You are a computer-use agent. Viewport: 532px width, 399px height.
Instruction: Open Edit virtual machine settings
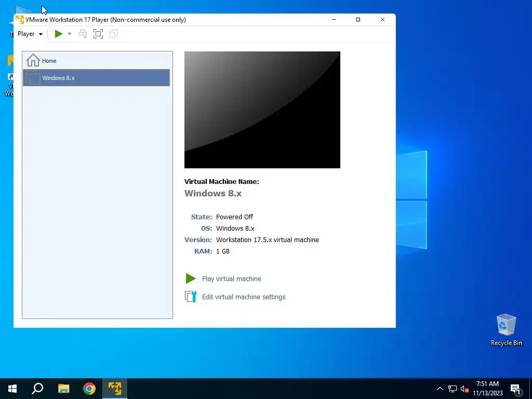(244, 297)
